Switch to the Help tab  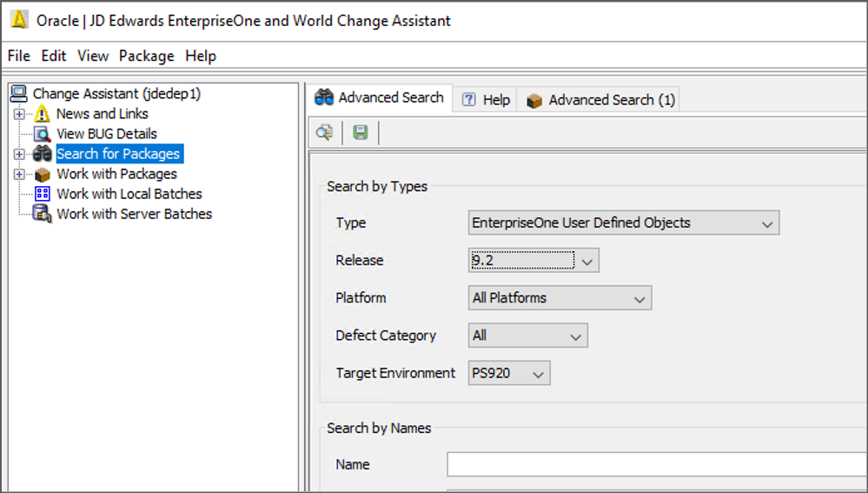[486, 100]
